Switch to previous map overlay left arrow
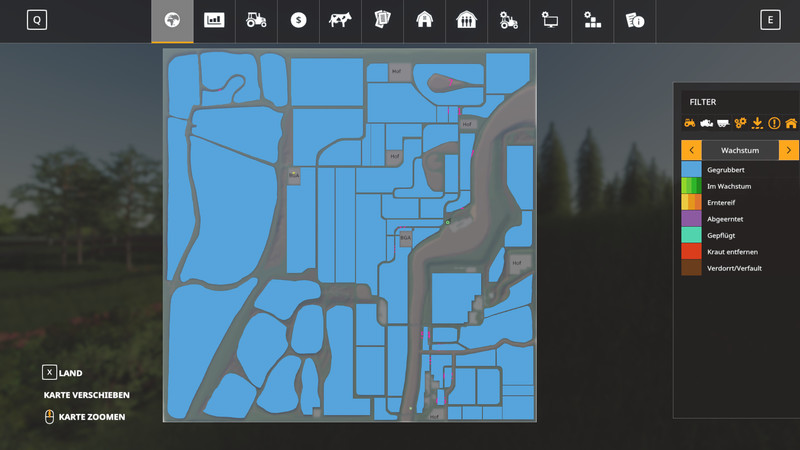Screen dimensions: 800x450 [692, 150]
